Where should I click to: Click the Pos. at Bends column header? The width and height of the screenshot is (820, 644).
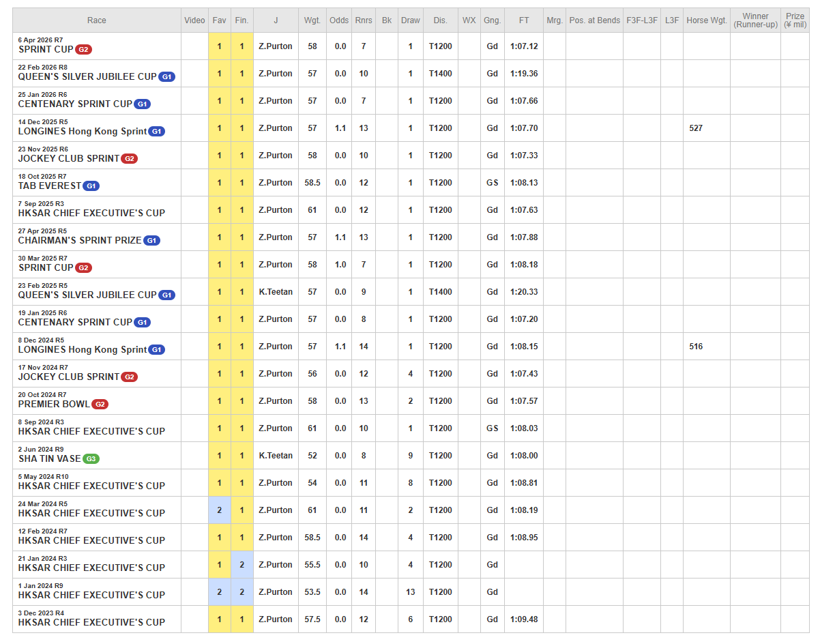594,20
